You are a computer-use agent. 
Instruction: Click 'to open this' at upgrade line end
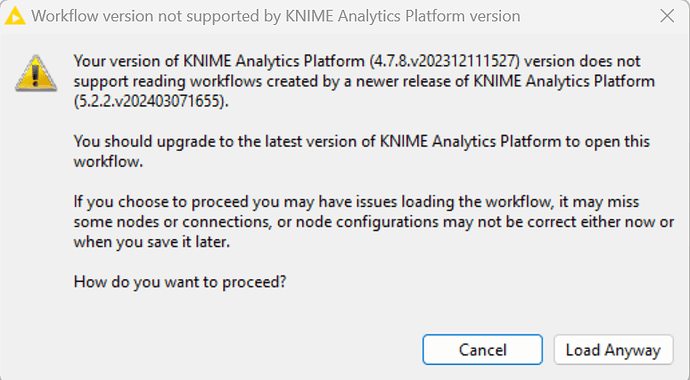(x=608, y=142)
